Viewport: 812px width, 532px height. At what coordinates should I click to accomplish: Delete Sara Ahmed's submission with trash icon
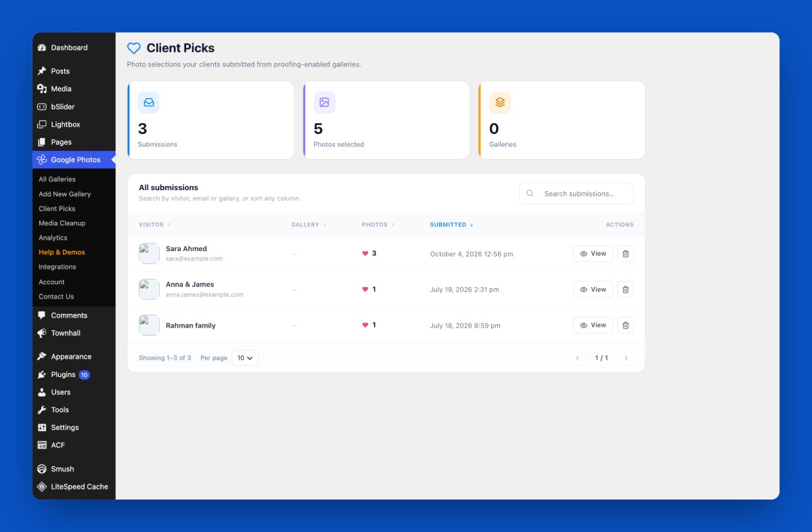coord(625,254)
